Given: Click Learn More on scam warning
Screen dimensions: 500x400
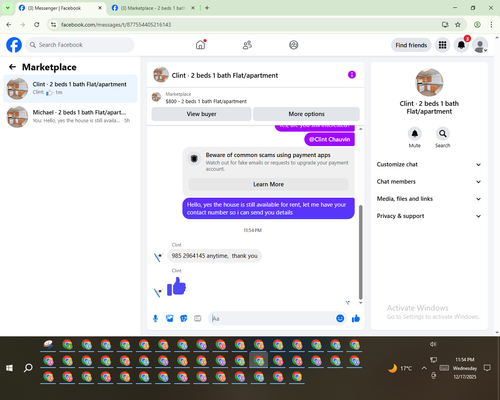Looking at the screenshot, I should (269, 184).
